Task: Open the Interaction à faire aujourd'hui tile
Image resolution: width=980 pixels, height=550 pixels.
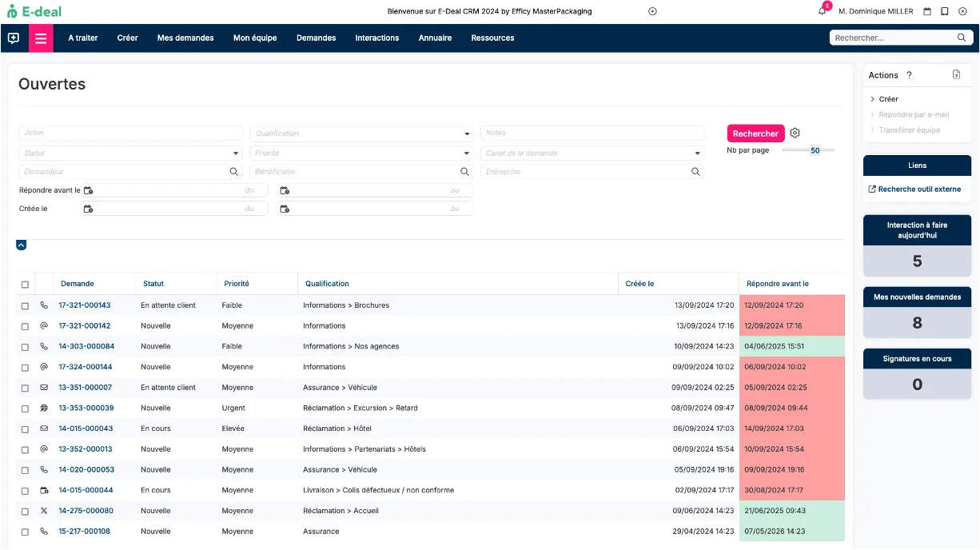Action: tap(918, 246)
